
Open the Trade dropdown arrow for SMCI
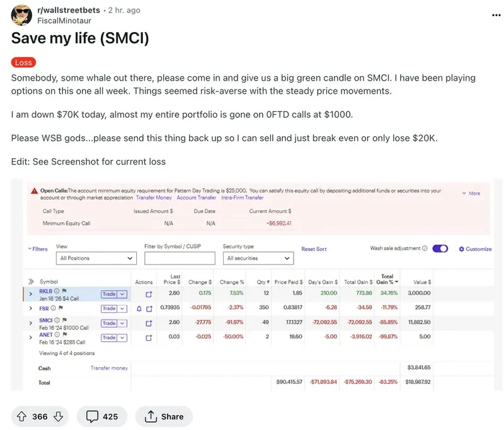click(x=123, y=324)
